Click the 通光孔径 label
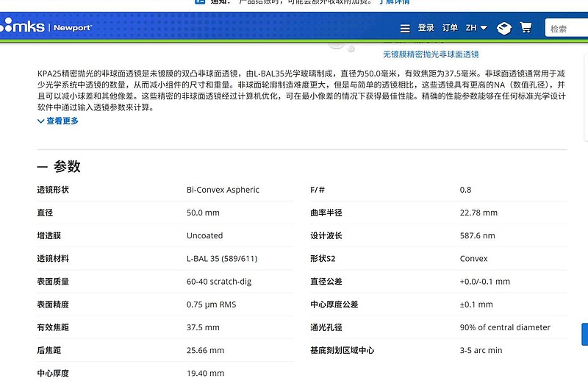588x381 pixels. click(326, 327)
